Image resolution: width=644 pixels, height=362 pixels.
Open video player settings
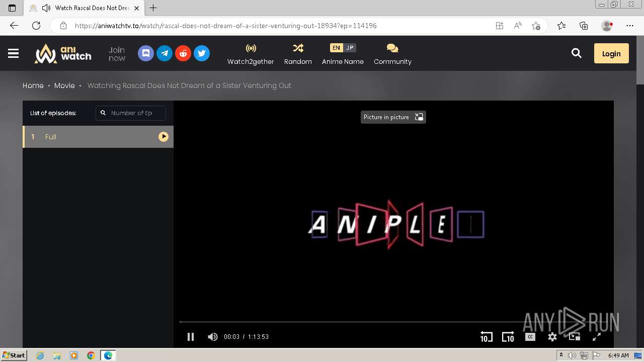click(x=552, y=337)
